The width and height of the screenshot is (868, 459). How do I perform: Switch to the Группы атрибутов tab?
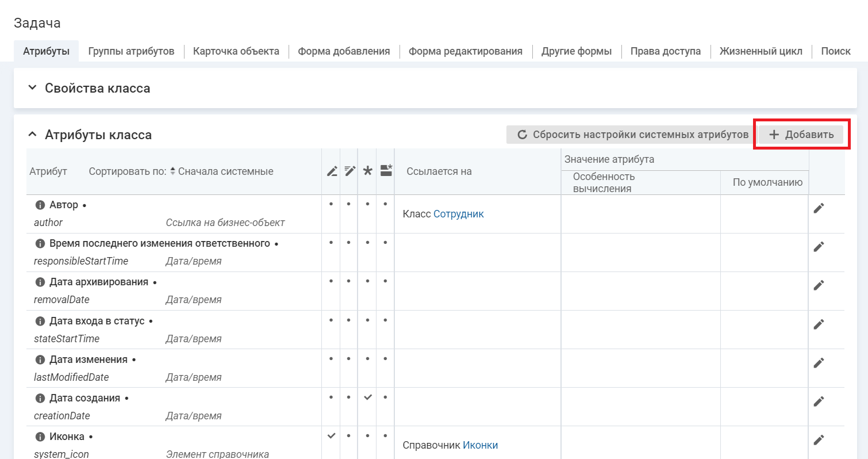[131, 51]
